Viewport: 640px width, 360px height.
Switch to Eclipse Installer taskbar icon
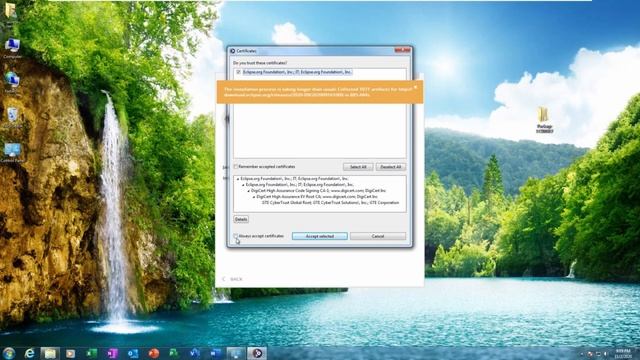tap(257, 353)
